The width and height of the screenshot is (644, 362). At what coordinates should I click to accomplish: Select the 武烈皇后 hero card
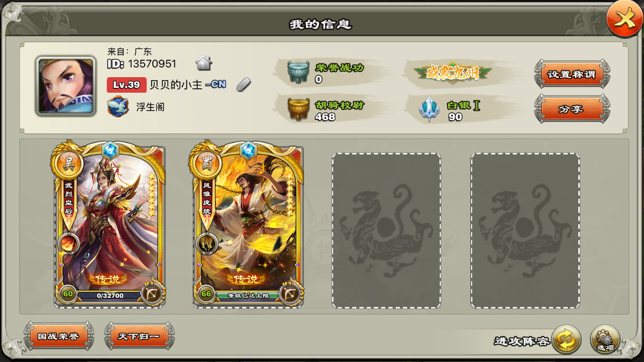tap(109, 224)
